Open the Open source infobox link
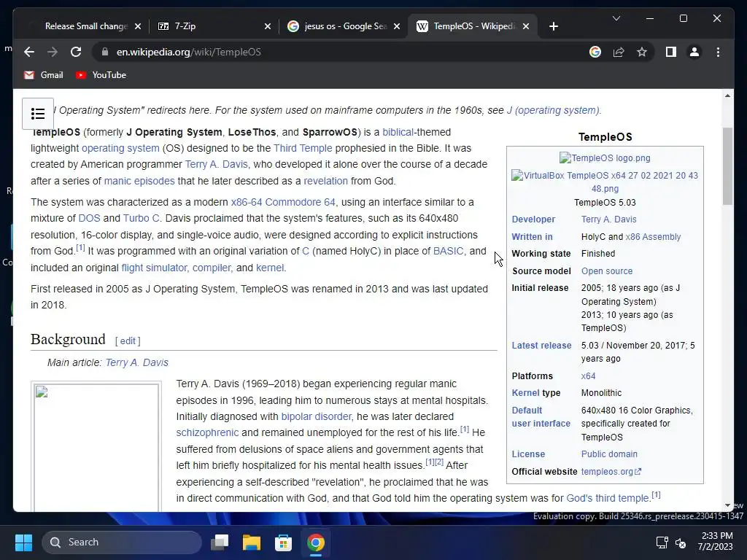 pos(607,271)
